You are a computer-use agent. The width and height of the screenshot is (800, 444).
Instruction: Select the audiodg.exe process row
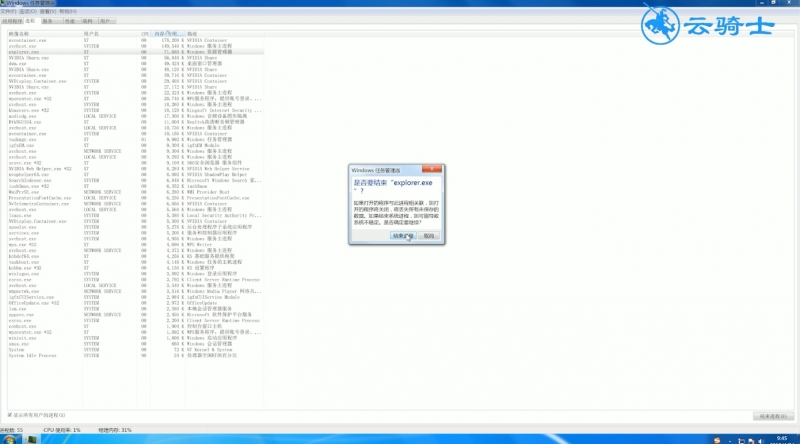(x=135, y=116)
